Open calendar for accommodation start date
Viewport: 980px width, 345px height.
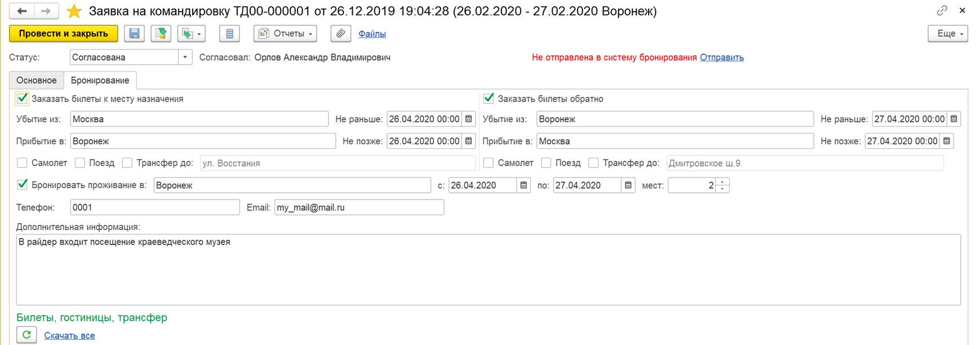524,185
